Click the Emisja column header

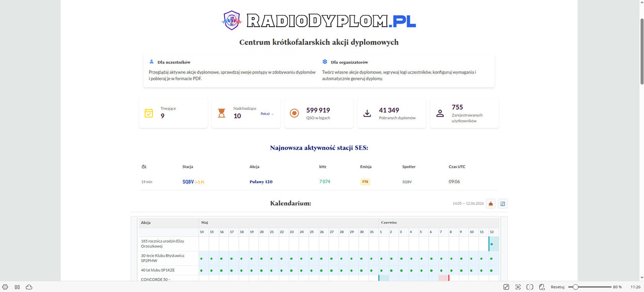[x=366, y=167]
